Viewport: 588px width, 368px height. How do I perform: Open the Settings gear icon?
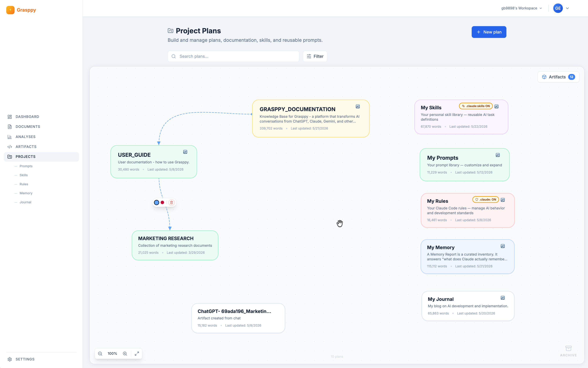tap(10, 359)
